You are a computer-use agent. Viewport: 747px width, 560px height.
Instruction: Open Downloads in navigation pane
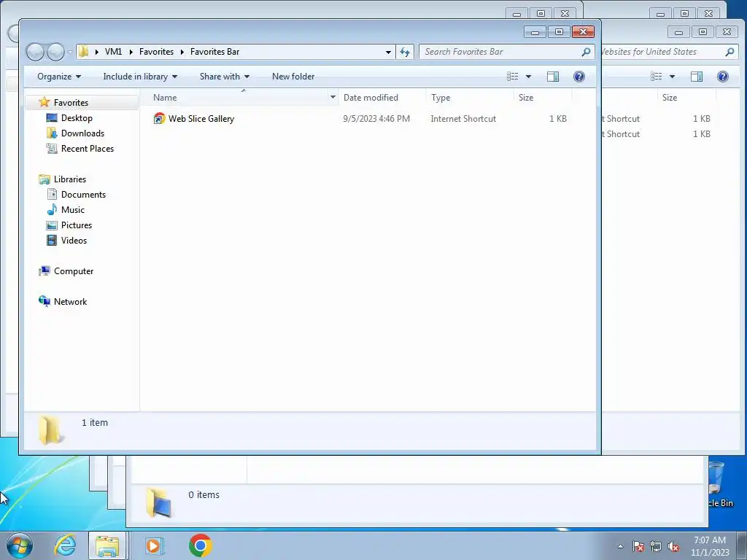point(82,133)
